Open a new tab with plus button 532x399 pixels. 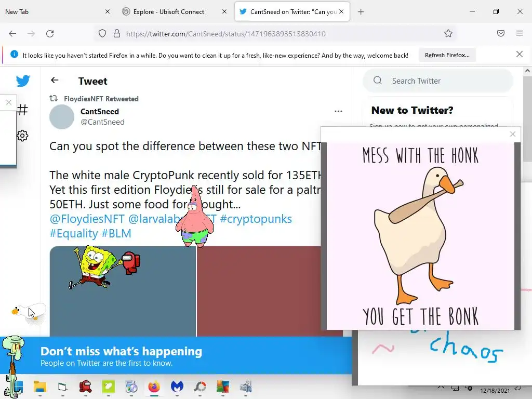361,12
